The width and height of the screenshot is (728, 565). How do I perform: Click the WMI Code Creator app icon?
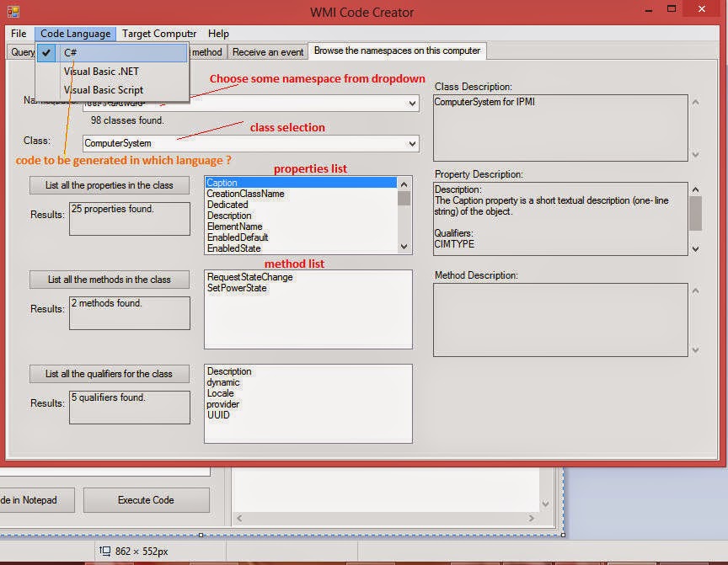pos(13,11)
